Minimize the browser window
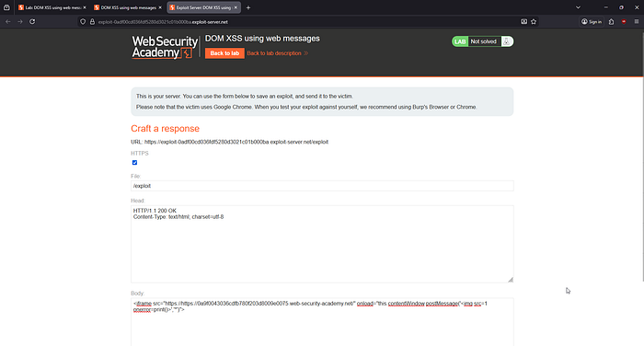This screenshot has height=346, width=644. point(605,7)
